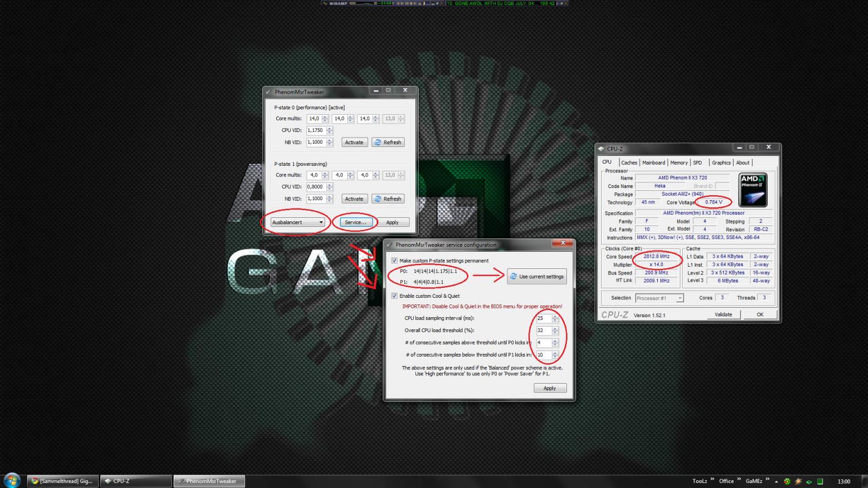This screenshot has width=868, height=488.
Task: Click Refresh for P-state 1
Action: coord(388,199)
